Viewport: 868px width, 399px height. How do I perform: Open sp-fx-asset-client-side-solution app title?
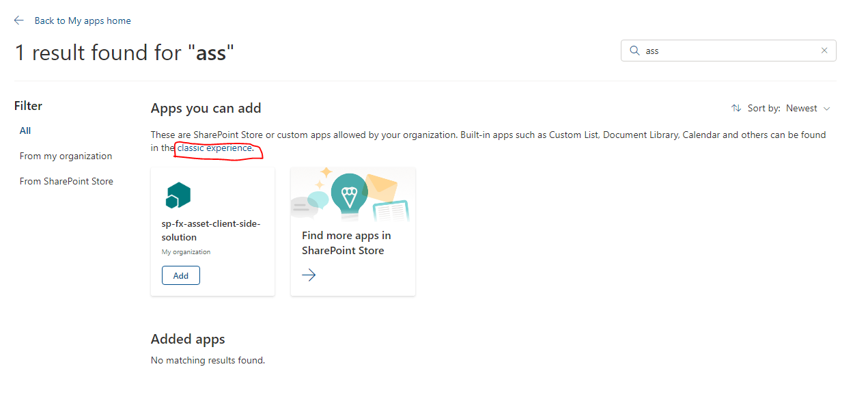click(x=211, y=230)
